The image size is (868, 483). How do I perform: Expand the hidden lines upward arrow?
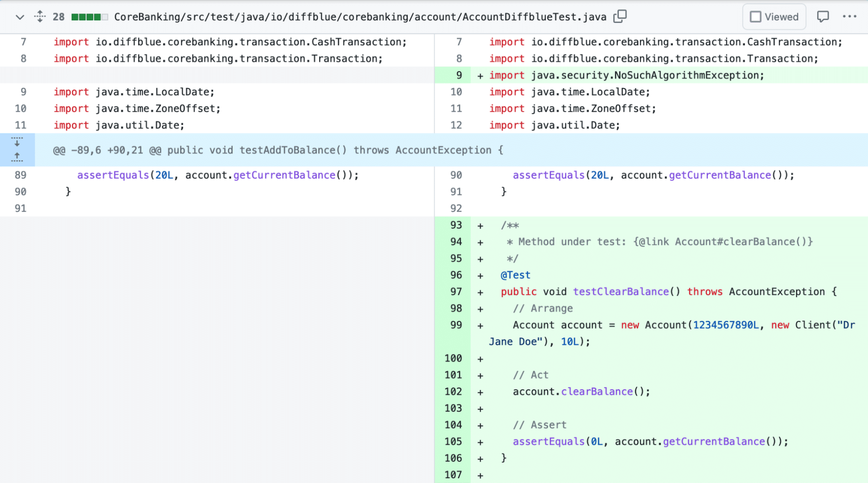pyautogui.click(x=17, y=157)
